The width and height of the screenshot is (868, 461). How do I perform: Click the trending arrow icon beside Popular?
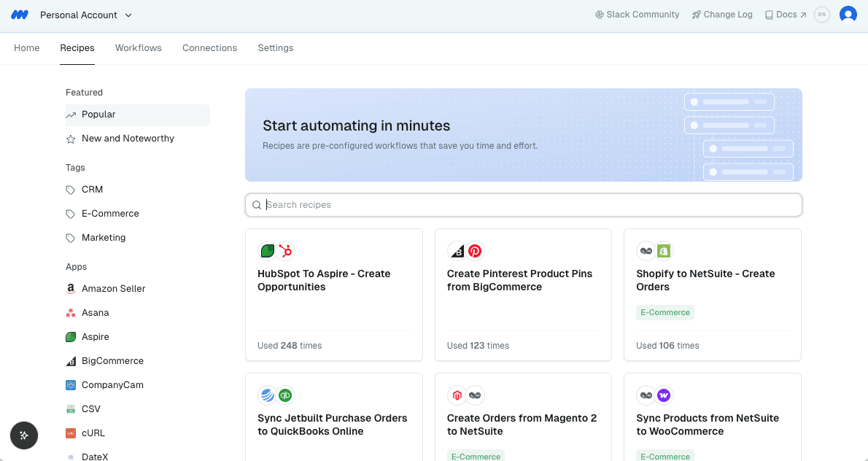[x=71, y=115]
